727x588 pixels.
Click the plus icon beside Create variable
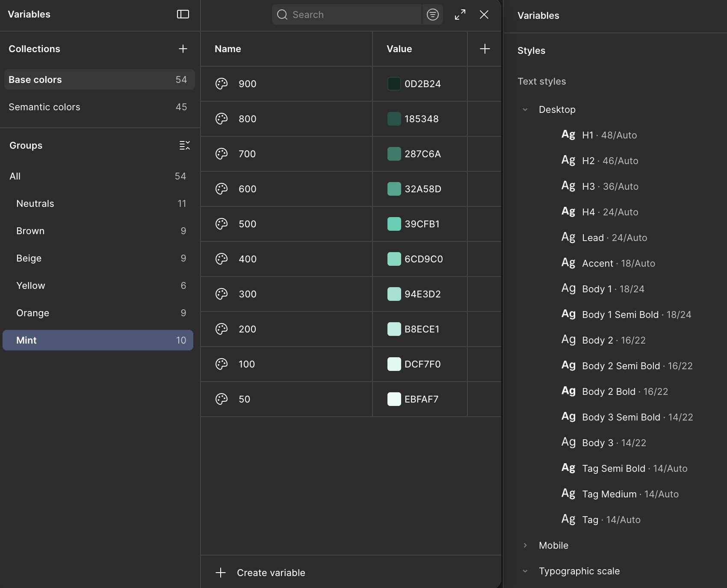coord(221,573)
